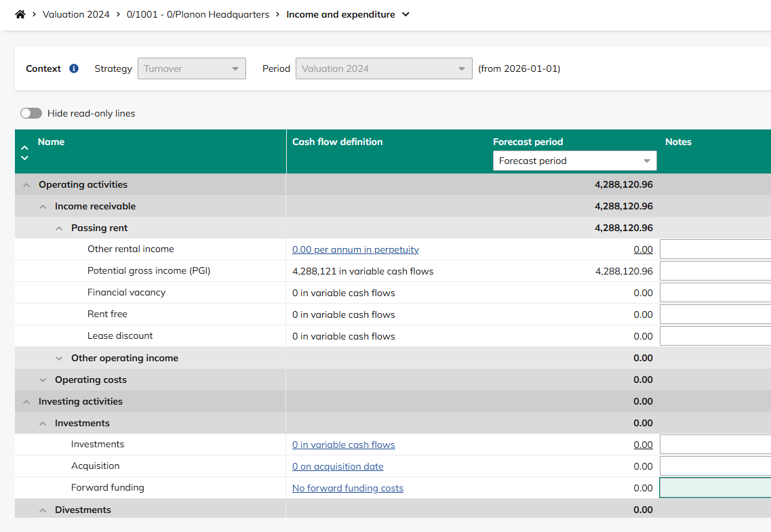Select the Other rental income row name
Viewport: 771px width, 532px height.
tap(131, 249)
